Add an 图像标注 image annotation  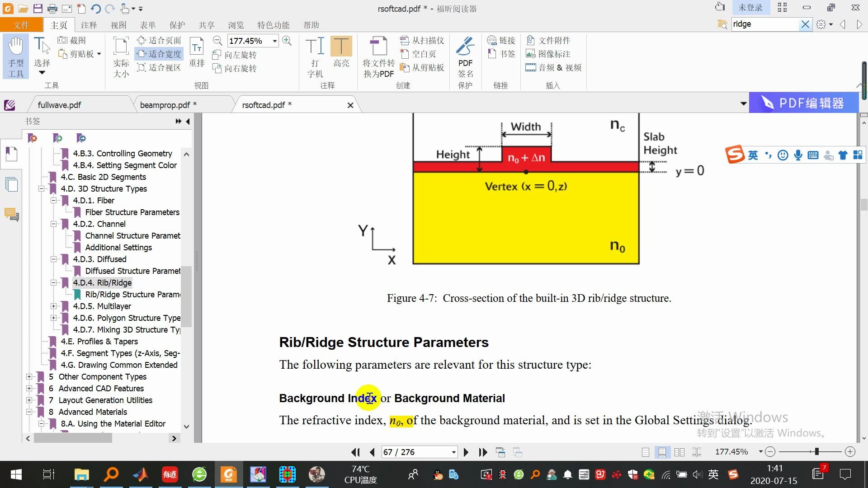coord(548,53)
